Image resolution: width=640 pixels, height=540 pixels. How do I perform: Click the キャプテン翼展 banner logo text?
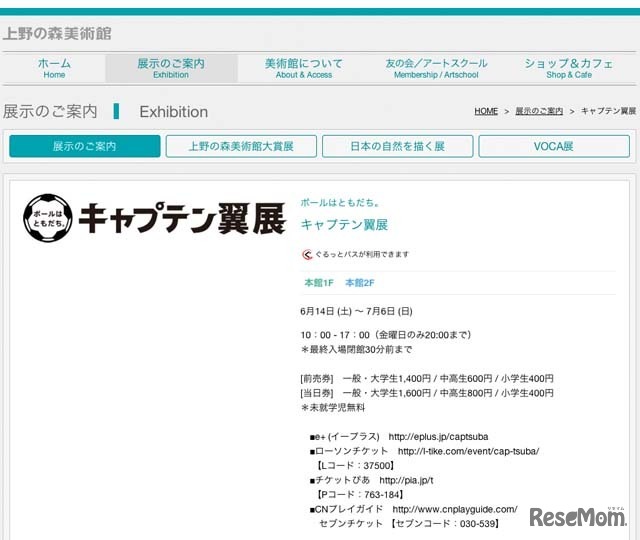[182, 219]
